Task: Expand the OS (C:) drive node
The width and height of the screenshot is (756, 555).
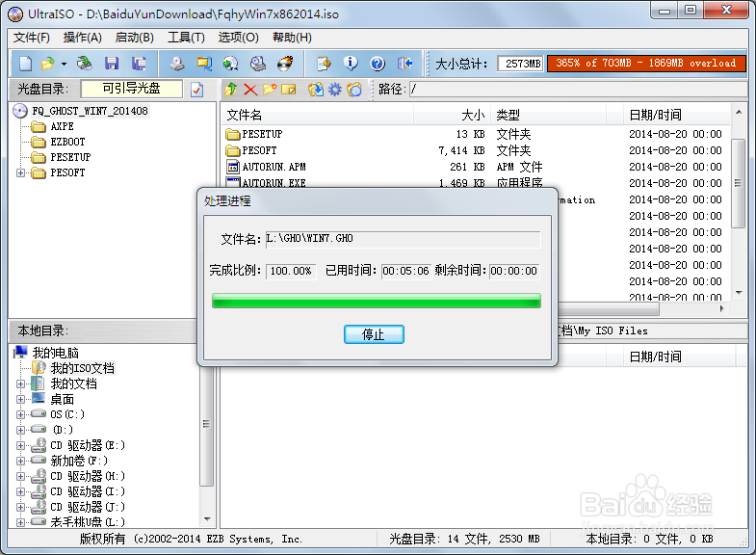Action: click(21, 414)
